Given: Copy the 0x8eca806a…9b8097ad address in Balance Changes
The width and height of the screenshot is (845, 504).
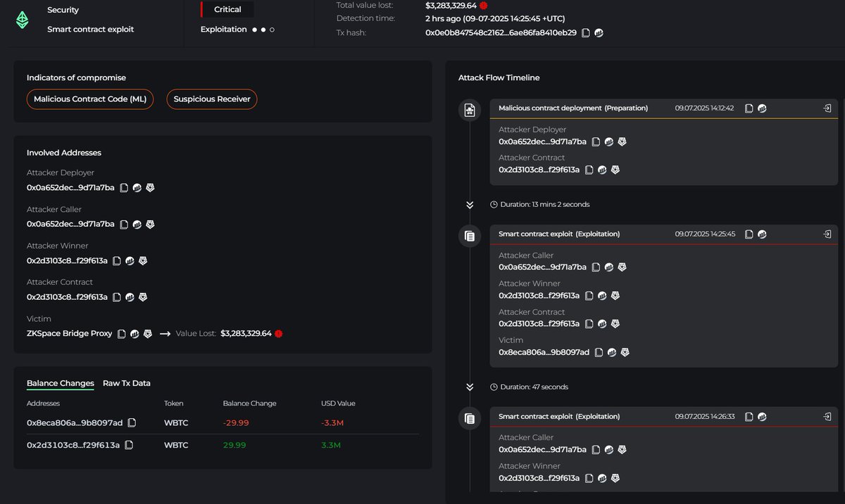Looking at the screenshot, I should pyautogui.click(x=132, y=423).
